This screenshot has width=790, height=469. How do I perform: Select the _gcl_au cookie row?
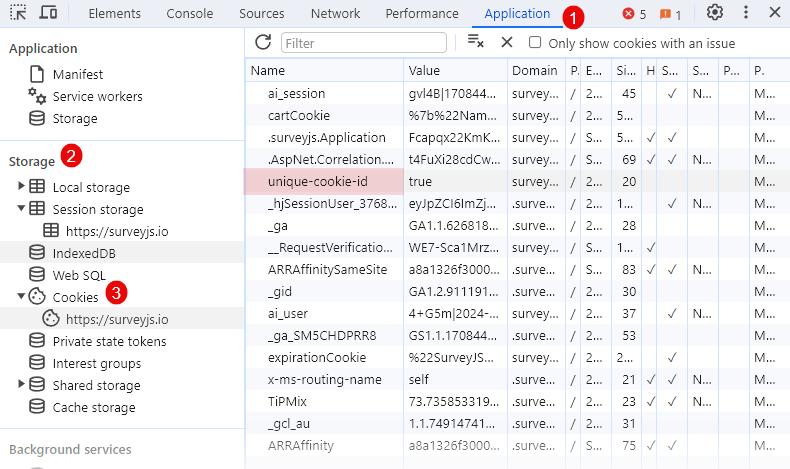[517, 424]
